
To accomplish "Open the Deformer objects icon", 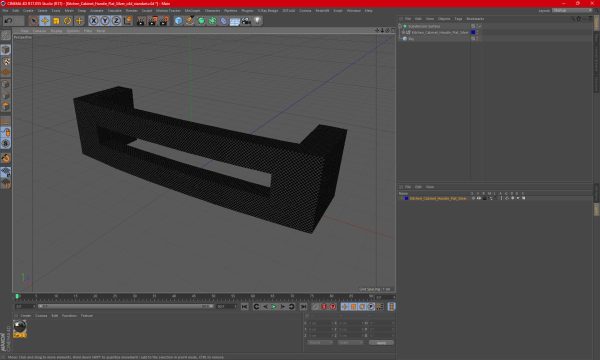I will 223,21.
